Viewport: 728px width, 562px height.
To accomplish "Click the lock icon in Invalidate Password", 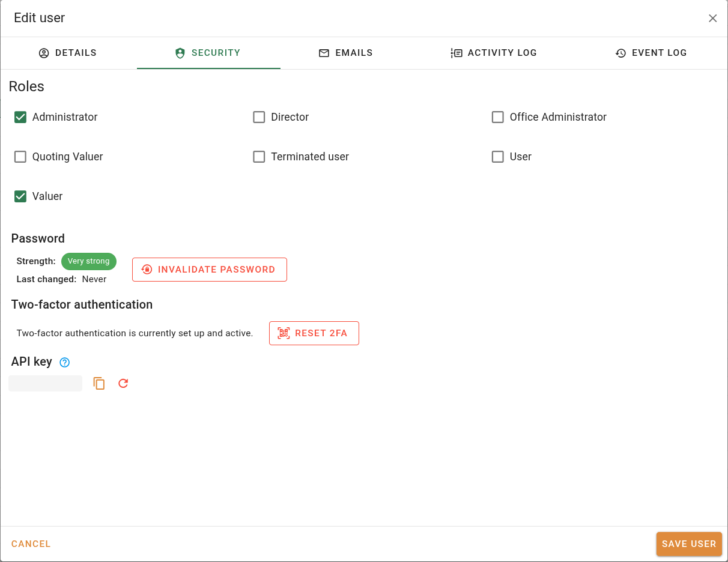I will 147,270.
